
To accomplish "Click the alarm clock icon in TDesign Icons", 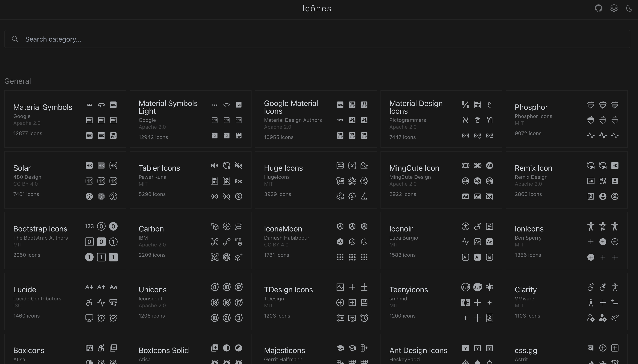I will (364, 318).
